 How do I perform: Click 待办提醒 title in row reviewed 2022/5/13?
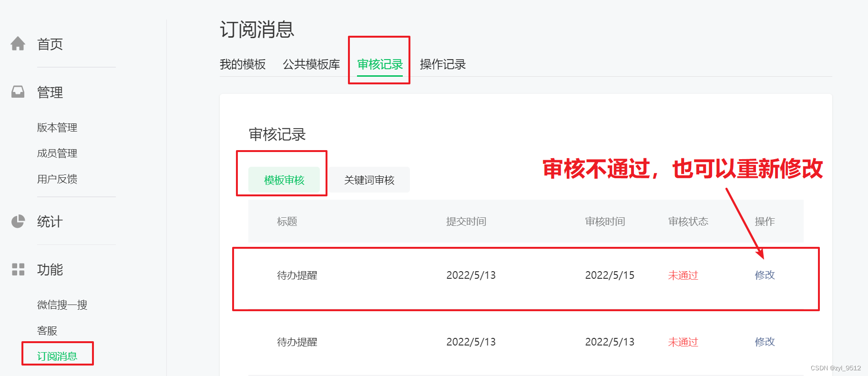(x=297, y=342)
